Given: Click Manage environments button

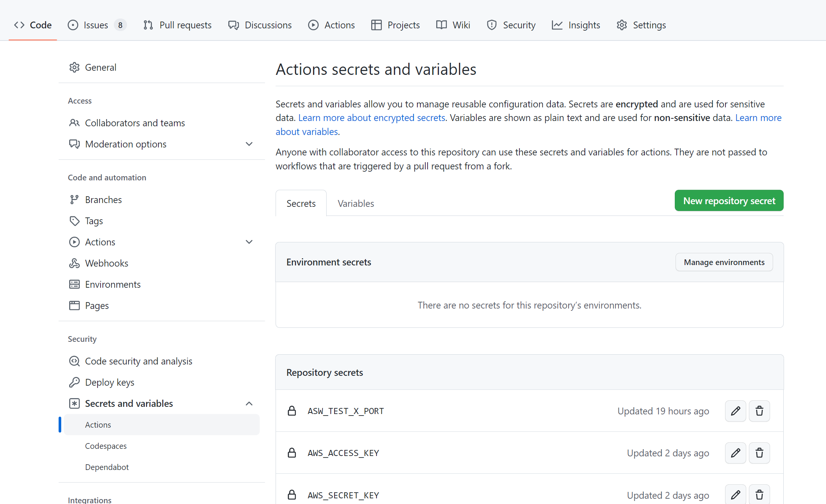Looking at the screenshot, I should point(724,262).
